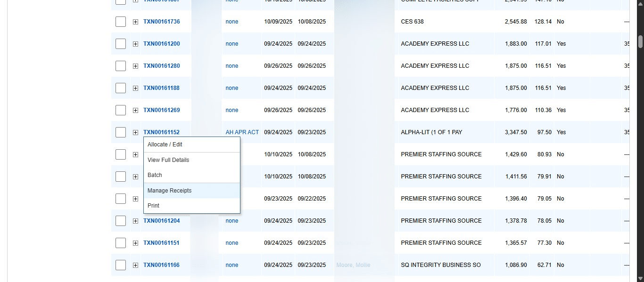
Task: Expand details for row TXN00161200
Action: click(x=135, y=43)
